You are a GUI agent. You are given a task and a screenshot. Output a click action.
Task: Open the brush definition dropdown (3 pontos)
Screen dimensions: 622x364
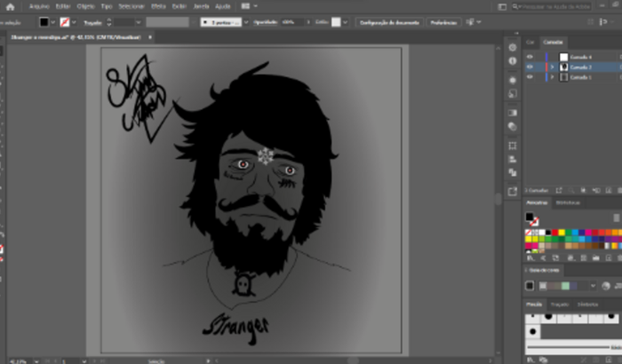click(246, 22)
